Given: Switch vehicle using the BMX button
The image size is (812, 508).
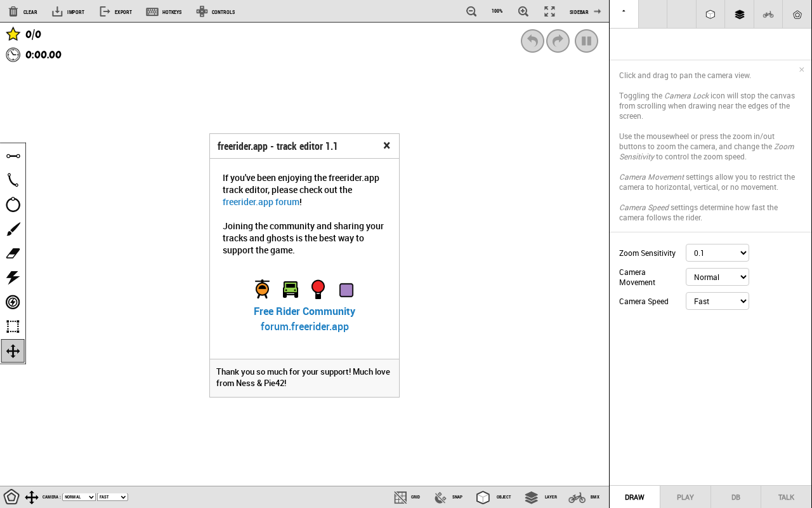Looking at the screenshot, I should point(584,497).
